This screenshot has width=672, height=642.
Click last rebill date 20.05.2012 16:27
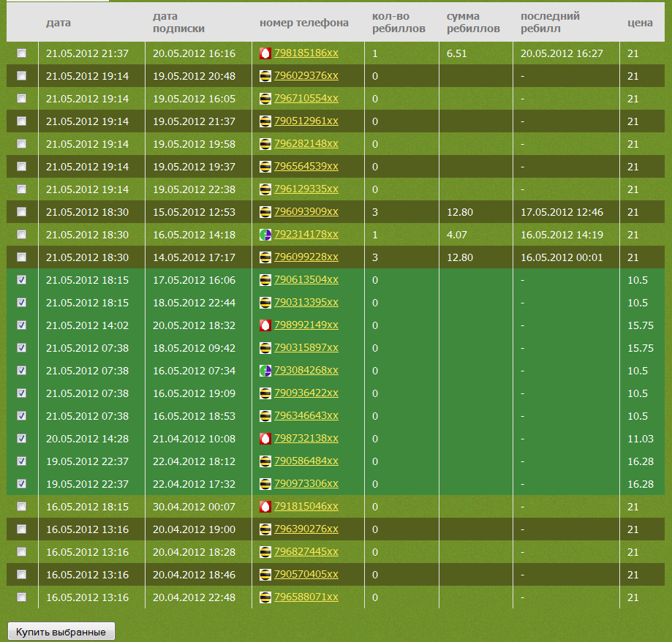click(562, 53)
